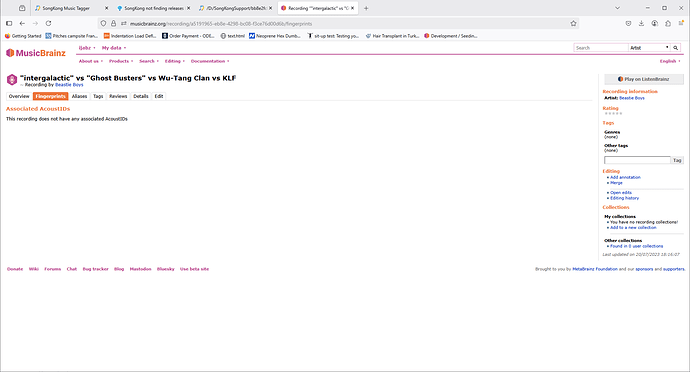Click the site padlock icon

click(x=114, y=23)
